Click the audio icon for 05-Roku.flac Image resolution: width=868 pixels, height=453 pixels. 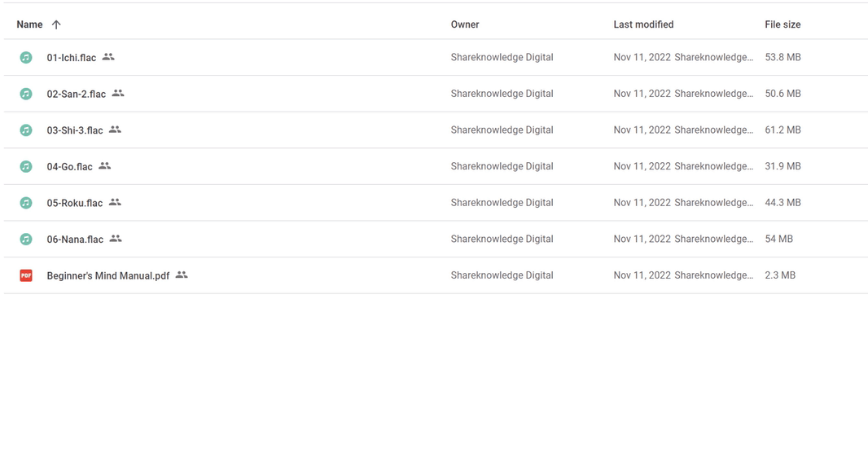[26, 203]
